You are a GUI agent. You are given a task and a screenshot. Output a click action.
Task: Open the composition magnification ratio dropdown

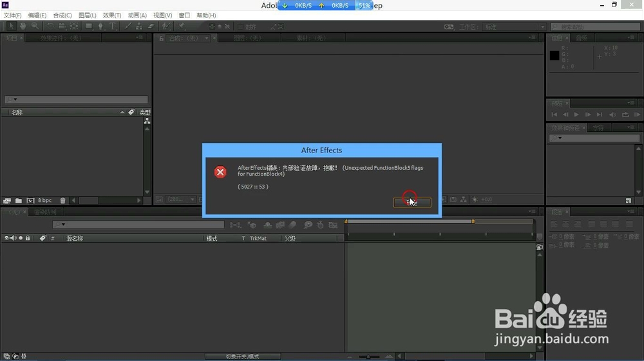click(181, 199)
